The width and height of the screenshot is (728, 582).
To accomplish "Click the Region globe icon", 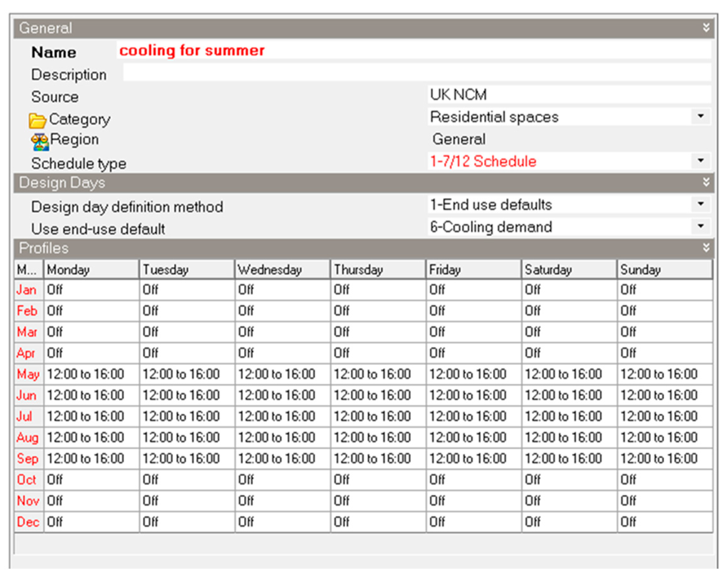I will coord(40,142).
